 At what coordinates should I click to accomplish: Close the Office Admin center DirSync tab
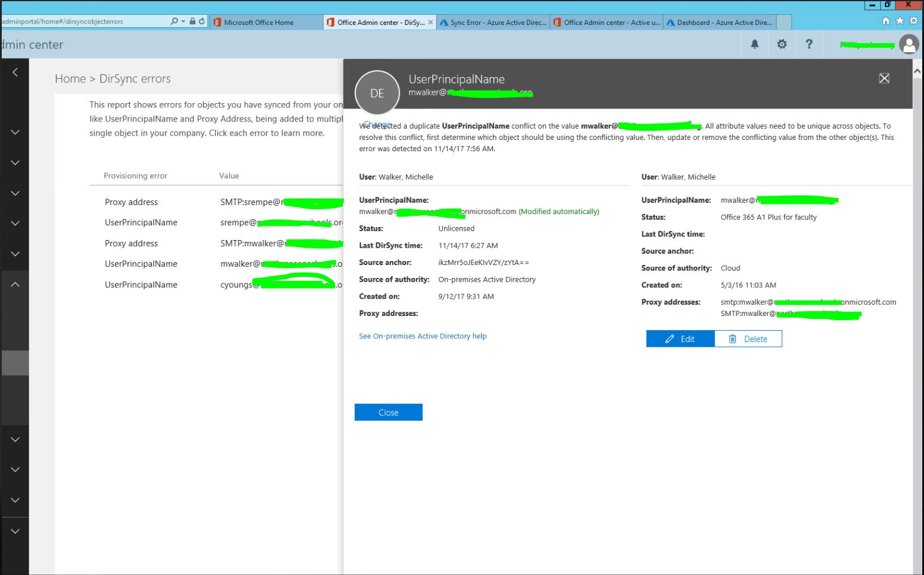pos(431,23)
